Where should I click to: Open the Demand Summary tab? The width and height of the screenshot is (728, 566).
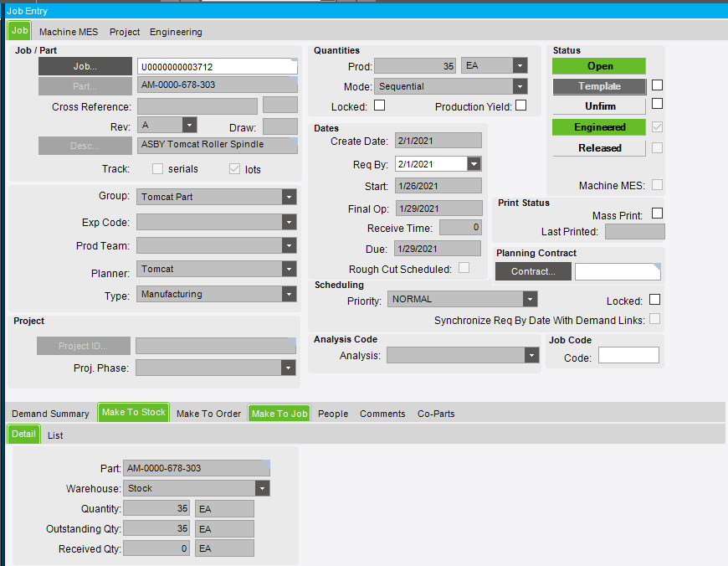point(50,414)
